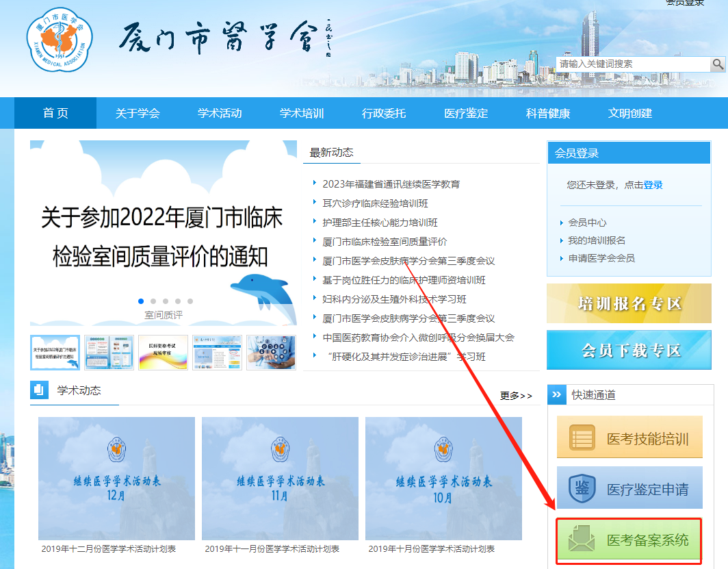Image resolution: width=728 pixels, height=569 pixels.
Task: Click caption 2019年十二月份医学学术活动计划表
Action: click(x=109, y=549)
